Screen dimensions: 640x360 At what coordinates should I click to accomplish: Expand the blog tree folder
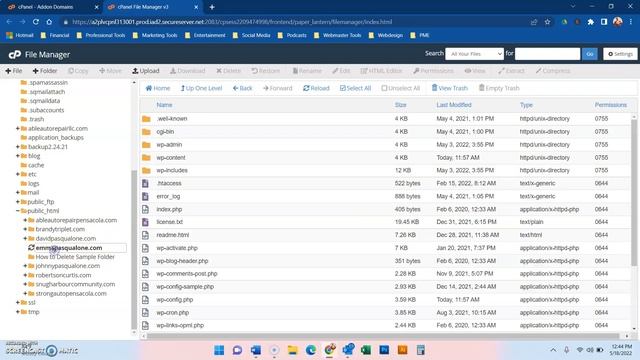pyautogui.click(x=18, y=156)
